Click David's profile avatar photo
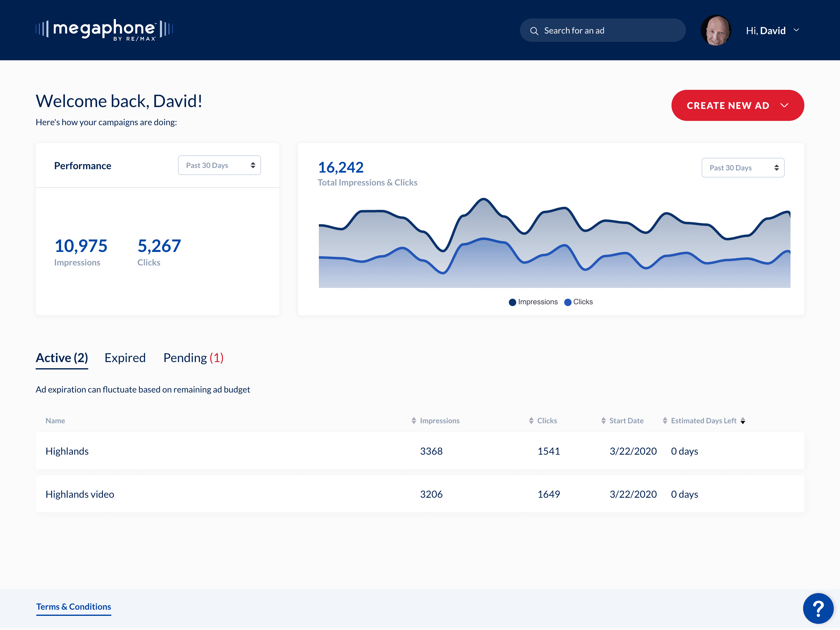This screenshot has height=630, width=840. pyautogui.click(x=715, y=30)
